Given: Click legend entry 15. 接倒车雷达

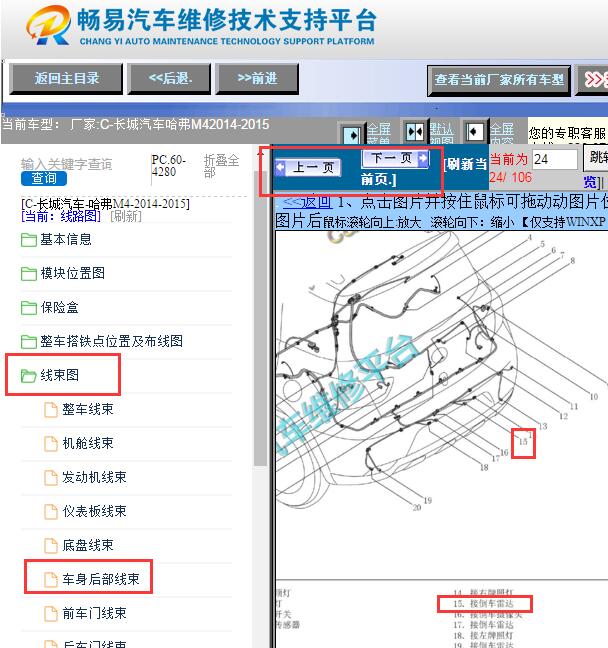Looking at the screenshot, I should click(x=483, y=604).
